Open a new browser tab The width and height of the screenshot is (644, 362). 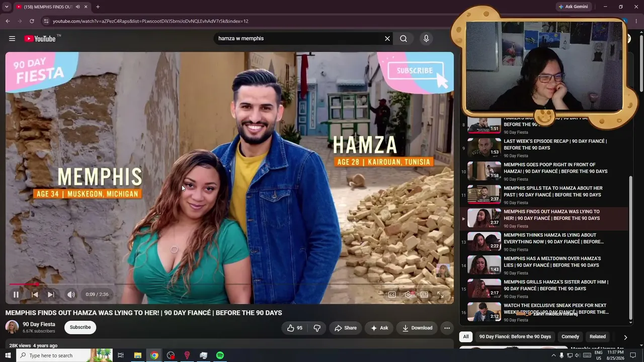point(98,7)
